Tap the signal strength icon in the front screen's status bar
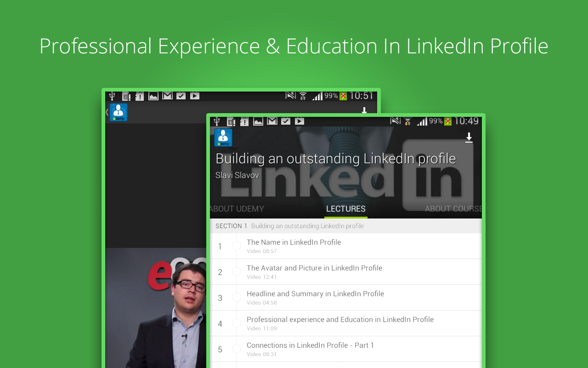 point(422,121)
